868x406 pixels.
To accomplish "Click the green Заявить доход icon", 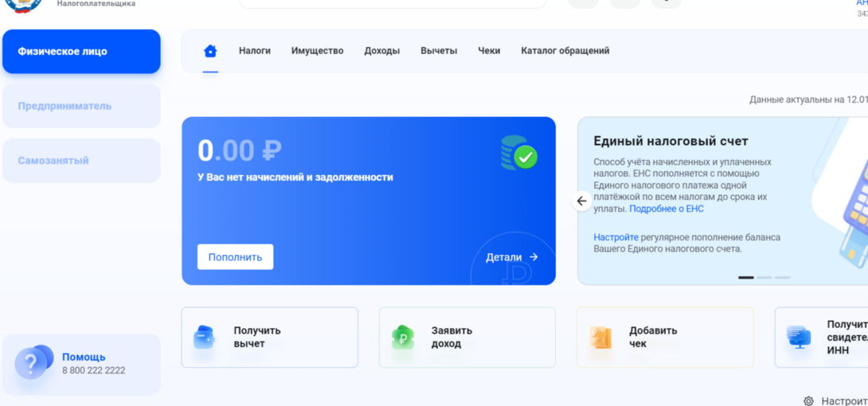I will click(403, 338).
